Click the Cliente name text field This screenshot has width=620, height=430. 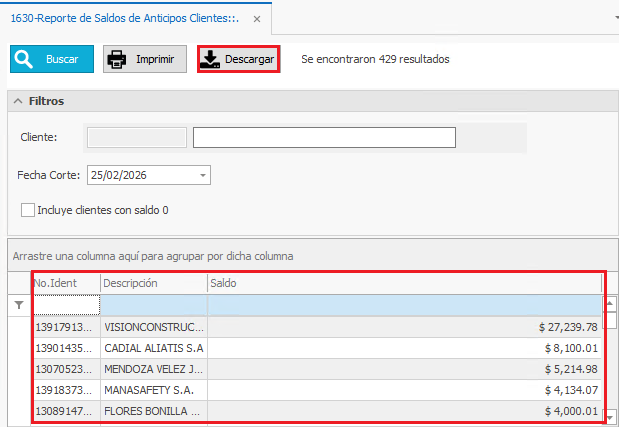point(324,137)
